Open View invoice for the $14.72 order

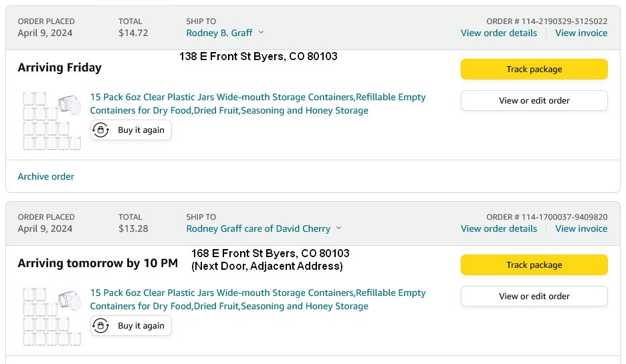[581, 33]
